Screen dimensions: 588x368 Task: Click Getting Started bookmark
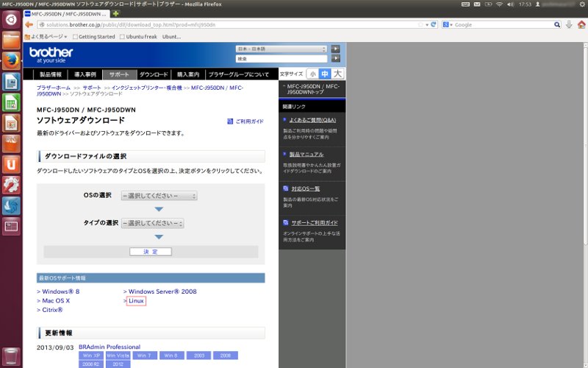pos(94,36)
